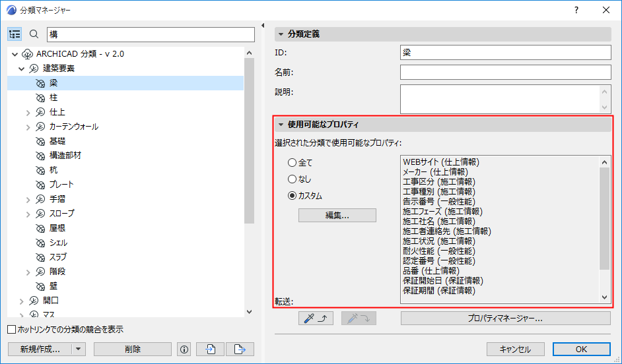The width and height of the screenshot is (622, 364).
Task: Click the import classification icon
Action: [x=210, y=349]
